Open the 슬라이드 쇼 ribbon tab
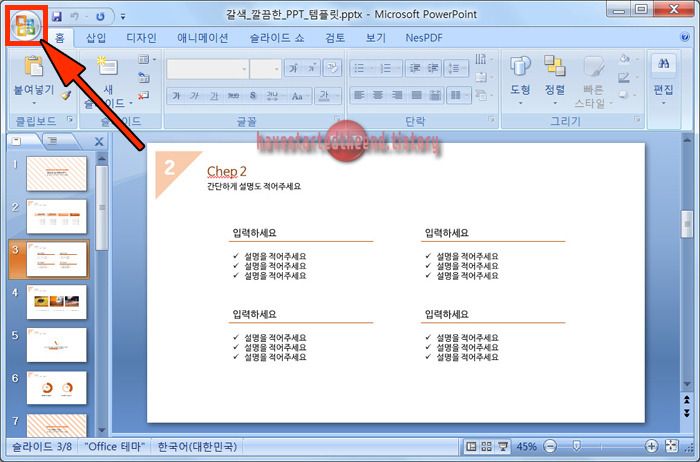Image resolution: width=700 pixels, height=462 pixels. point(277,38)
